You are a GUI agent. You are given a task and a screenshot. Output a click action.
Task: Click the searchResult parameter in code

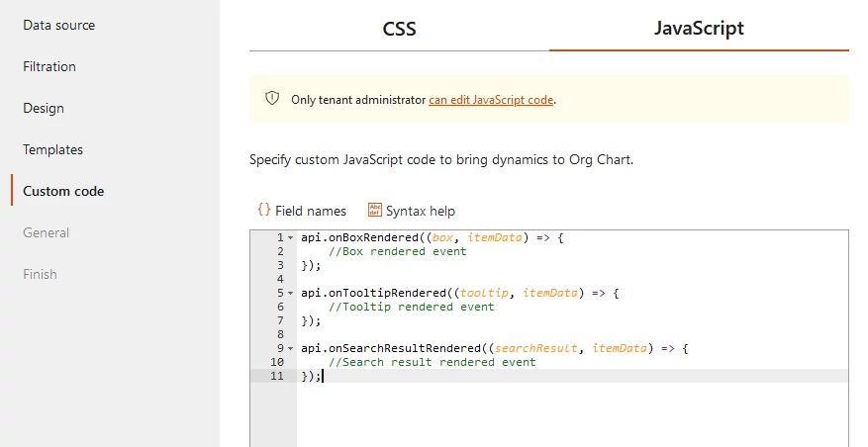click(x=535, y=348)
